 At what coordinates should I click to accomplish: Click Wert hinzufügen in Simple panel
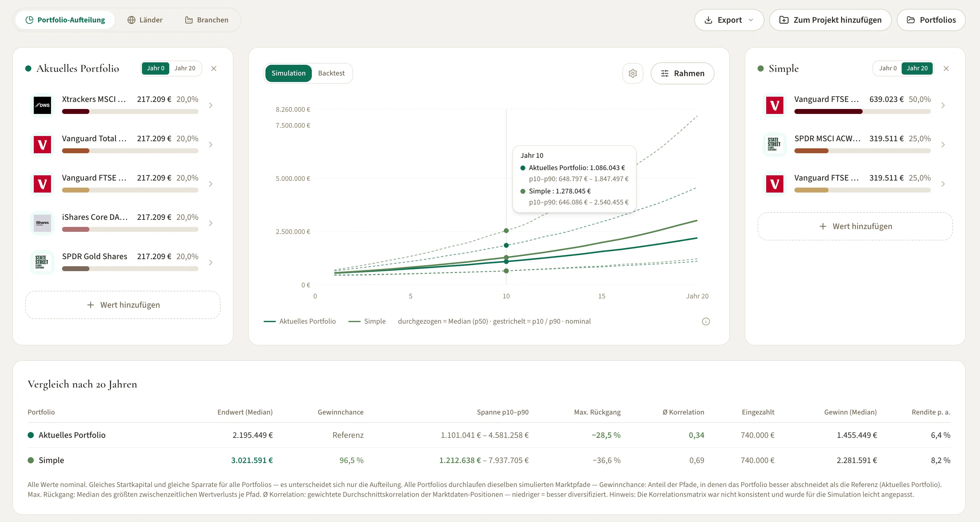click(x=855, y=226)
